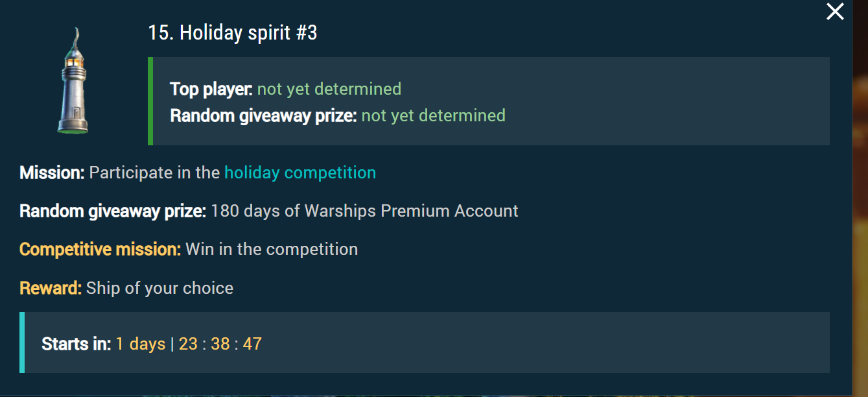
Task: Click the 'Competitive mission:' orange label
Action: click(100, 249)
